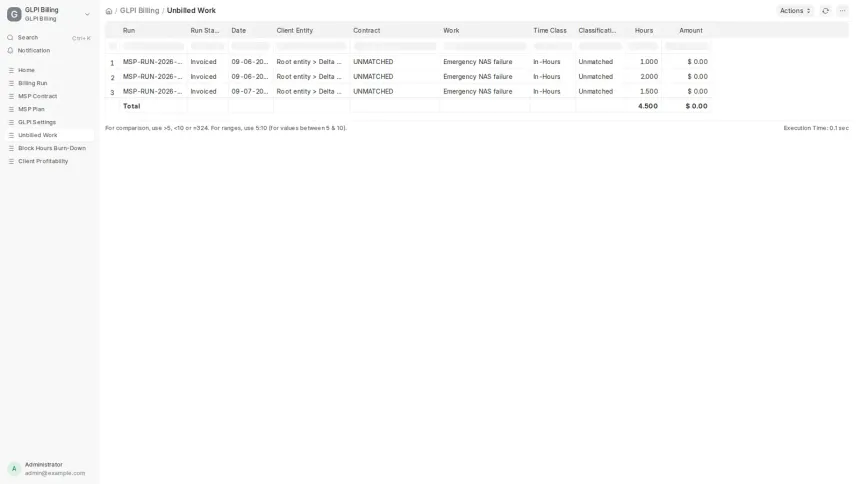Click the Block Hours Burn-Down sidebar icon

coord(11,148)
